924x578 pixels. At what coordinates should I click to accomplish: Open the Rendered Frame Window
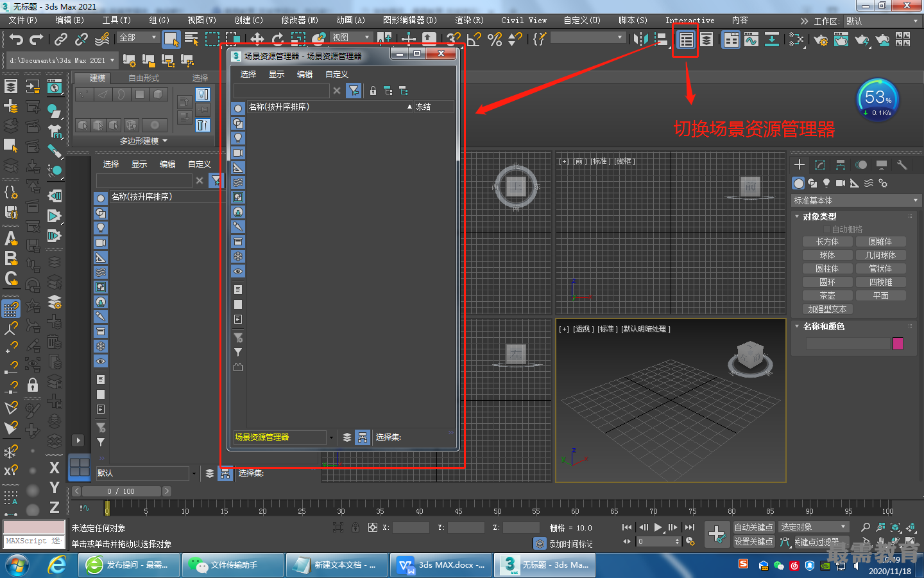[841, 40]
